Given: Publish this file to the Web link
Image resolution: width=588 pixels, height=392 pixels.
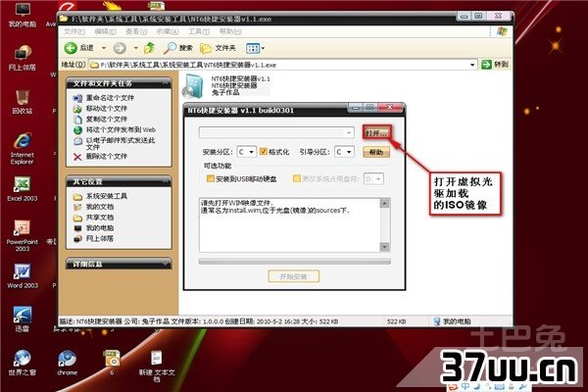Looking at the screenshot, I should point(121,129).
